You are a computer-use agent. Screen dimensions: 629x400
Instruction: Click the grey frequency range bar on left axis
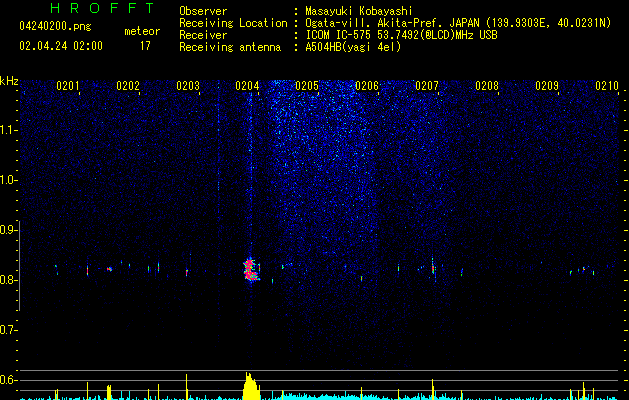point(20,266)
